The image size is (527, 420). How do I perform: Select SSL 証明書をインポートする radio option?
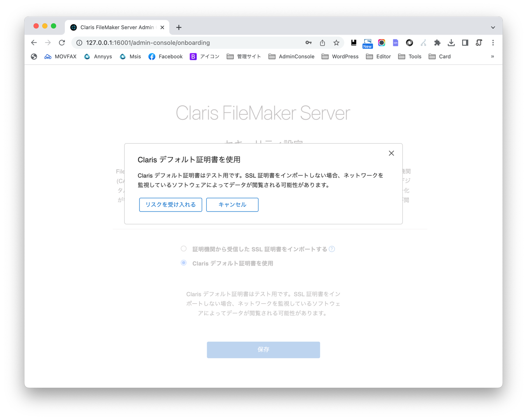[183, 248]
